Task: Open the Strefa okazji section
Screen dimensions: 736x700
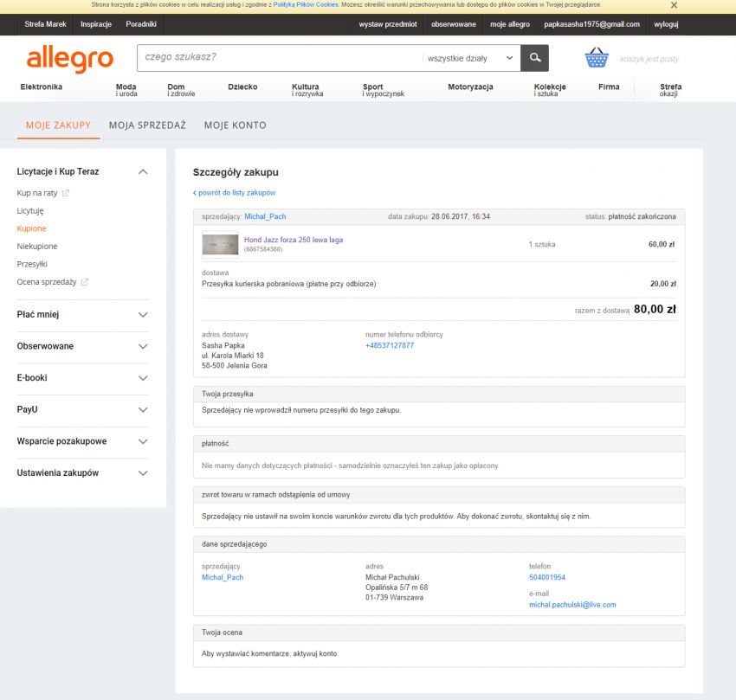Action: (x=670, y=90)
